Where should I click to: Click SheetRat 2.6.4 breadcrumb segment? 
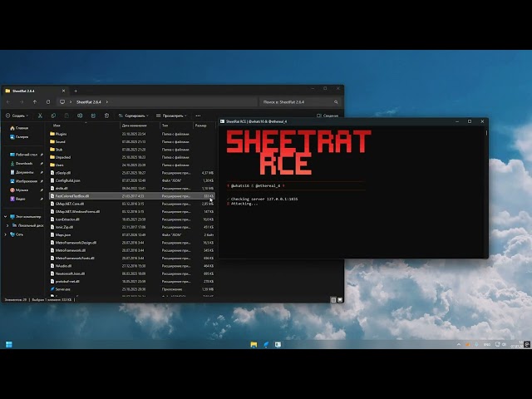[x=89, y=102]
